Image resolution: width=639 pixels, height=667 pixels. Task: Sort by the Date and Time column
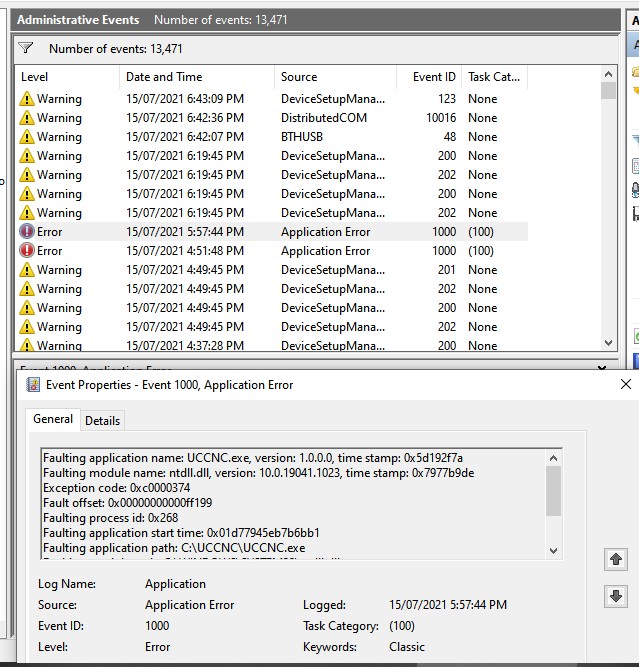tap(164, 77)
